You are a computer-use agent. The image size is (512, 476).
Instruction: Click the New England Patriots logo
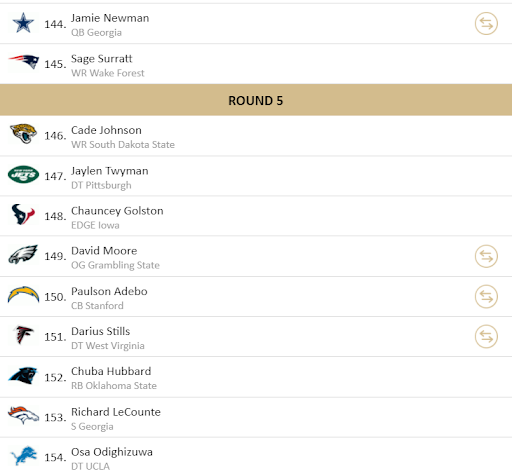(x=23, y=62)
